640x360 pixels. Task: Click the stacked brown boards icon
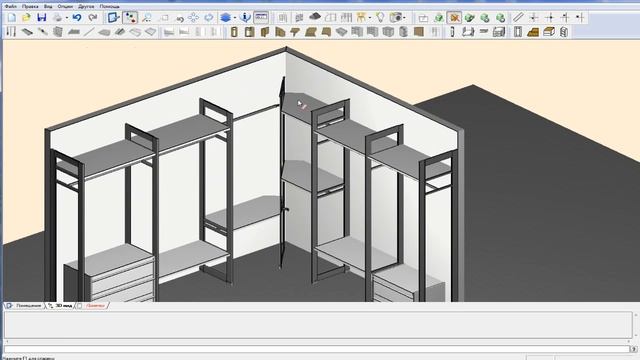click(x=549, y=32)
